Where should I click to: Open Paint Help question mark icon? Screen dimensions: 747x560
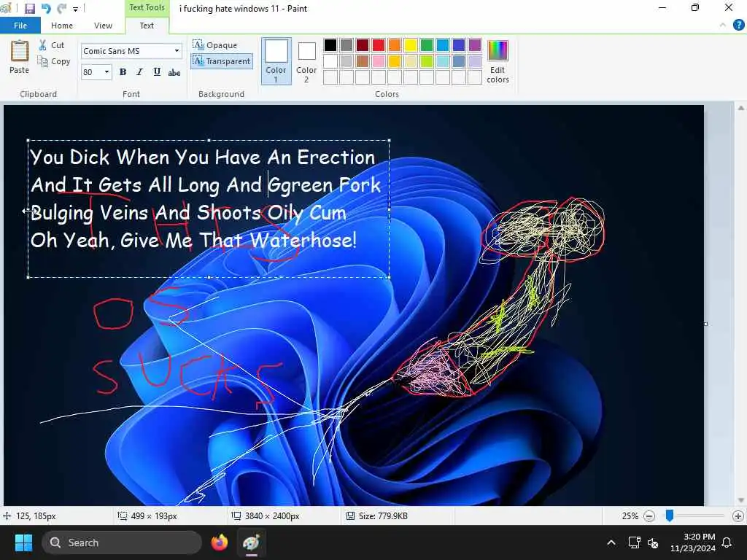point(738,25)
